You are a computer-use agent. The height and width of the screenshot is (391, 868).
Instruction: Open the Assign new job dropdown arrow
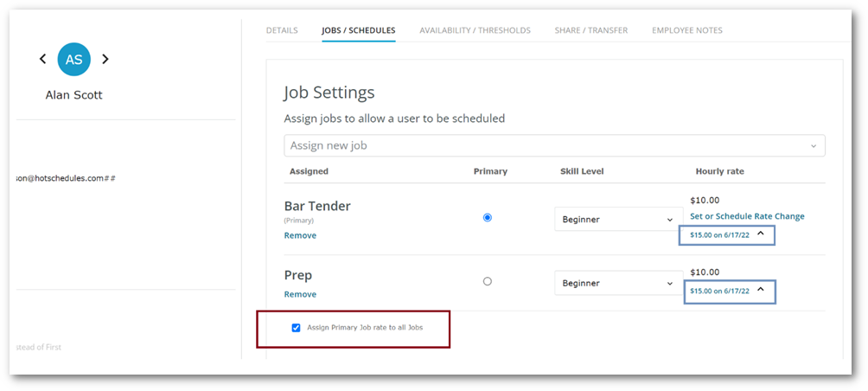coord(814,146)
